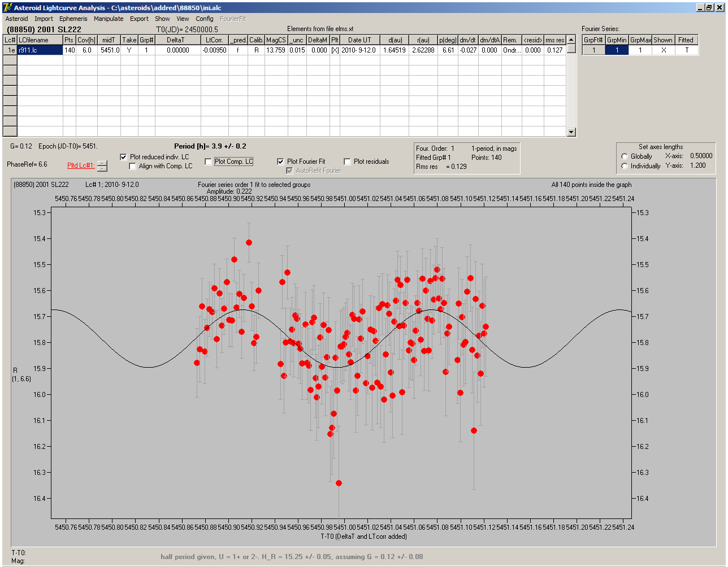Click the Rms res = 0.129 text
The width and height of the screenshot is (728, 567).
tap(441, 167)
